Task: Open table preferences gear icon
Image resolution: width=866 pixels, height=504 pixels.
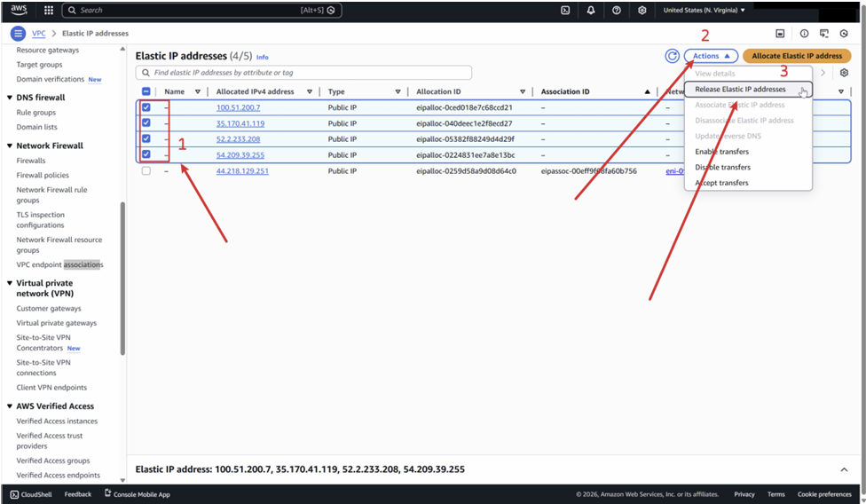Action: [844, 73]
